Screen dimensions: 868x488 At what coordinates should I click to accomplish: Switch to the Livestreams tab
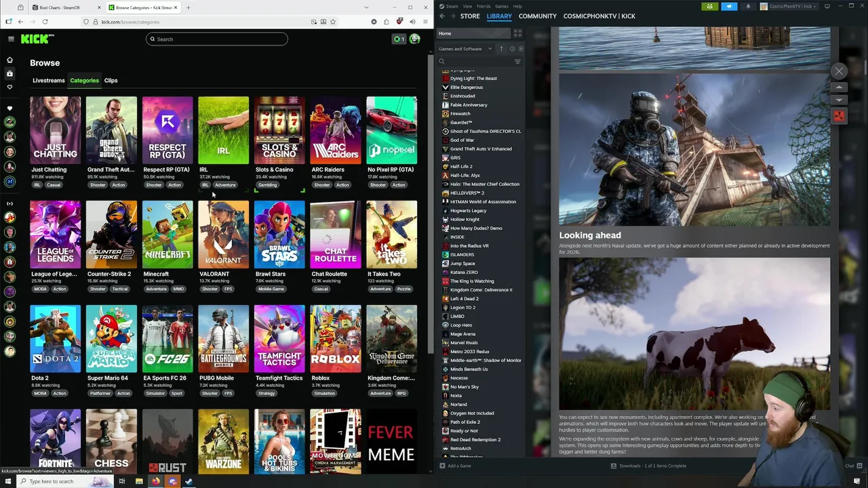click(49, 81)
